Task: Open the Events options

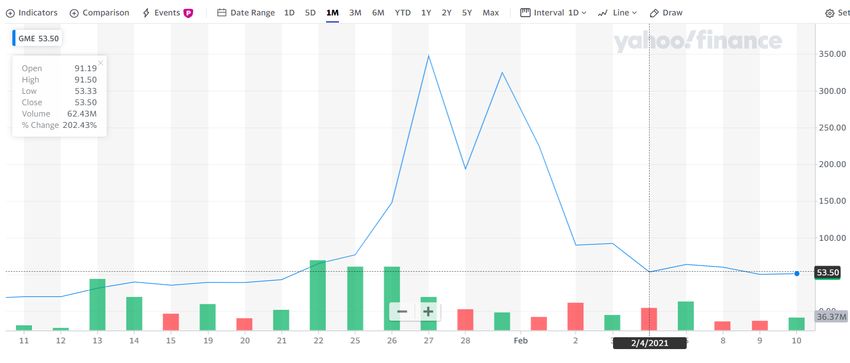Action: [161, 12]
